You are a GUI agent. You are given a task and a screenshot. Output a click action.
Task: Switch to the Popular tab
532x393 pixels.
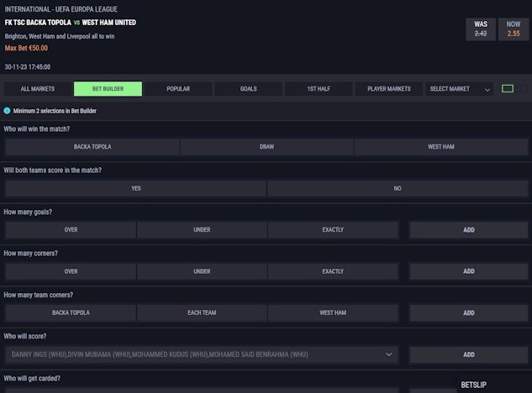click(178, 89)
